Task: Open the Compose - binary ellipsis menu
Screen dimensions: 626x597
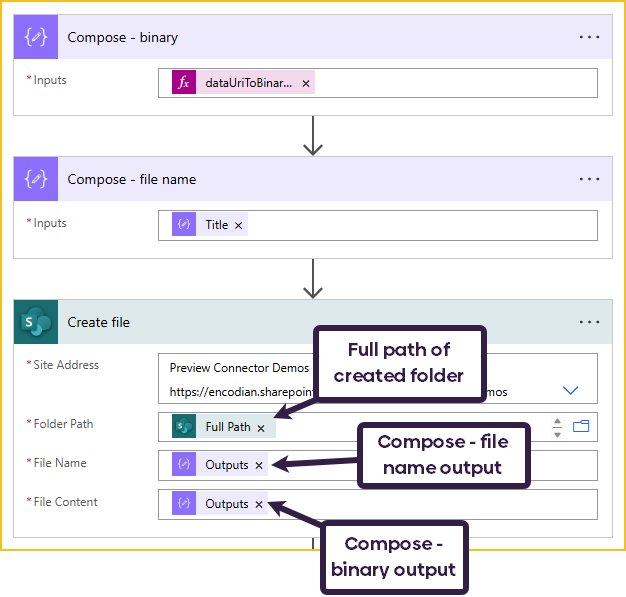Action: (x=589, y=37)
